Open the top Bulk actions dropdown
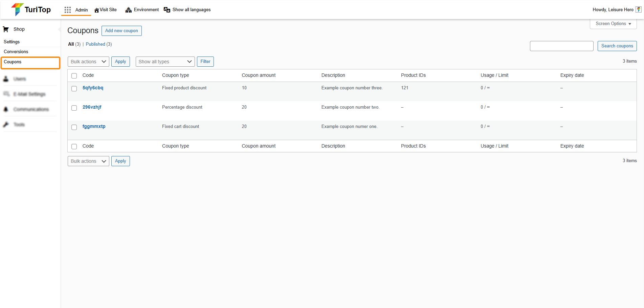The image size is (644, 308). 88,62
